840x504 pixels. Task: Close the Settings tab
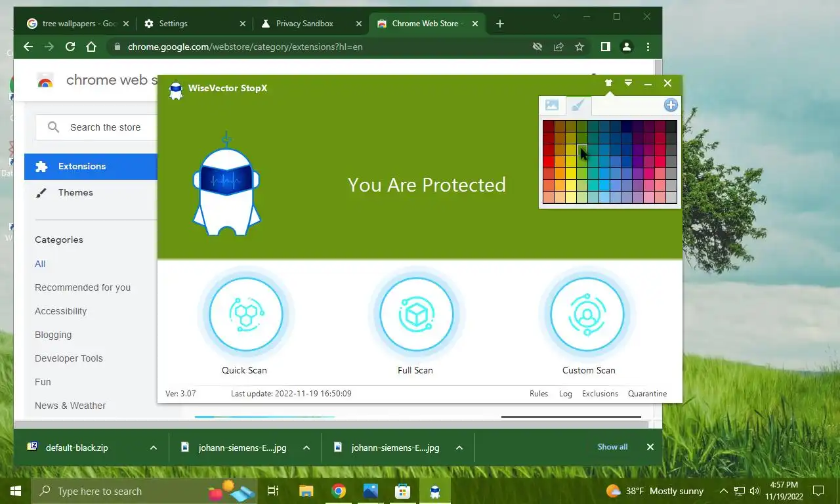pyautogui.click(x=242, y=24)
